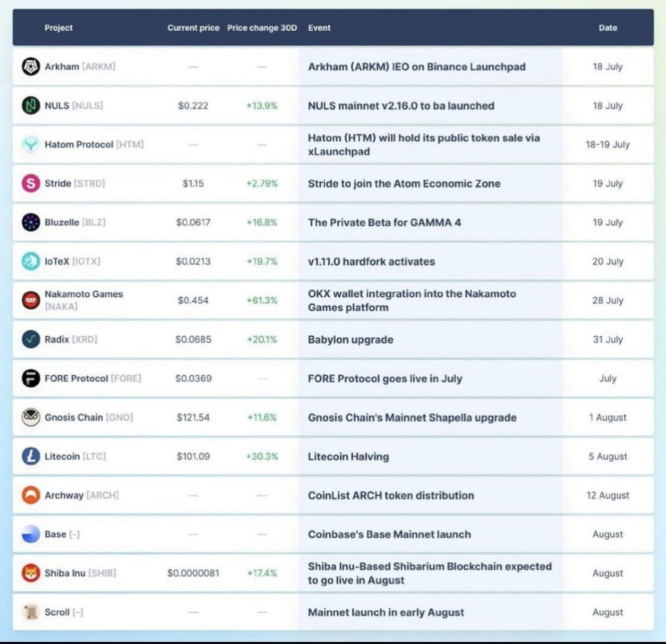Open NULS mainnet v2.16.0 event
This screenshot has height=644, width=666.
pos(401,106)
